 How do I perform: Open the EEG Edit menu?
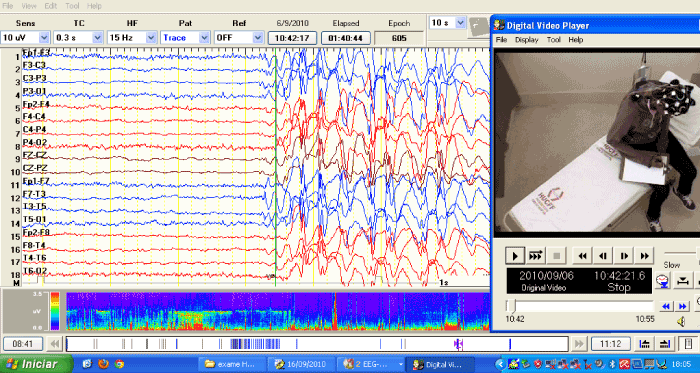pyautogui.click(x=51, y=6)
